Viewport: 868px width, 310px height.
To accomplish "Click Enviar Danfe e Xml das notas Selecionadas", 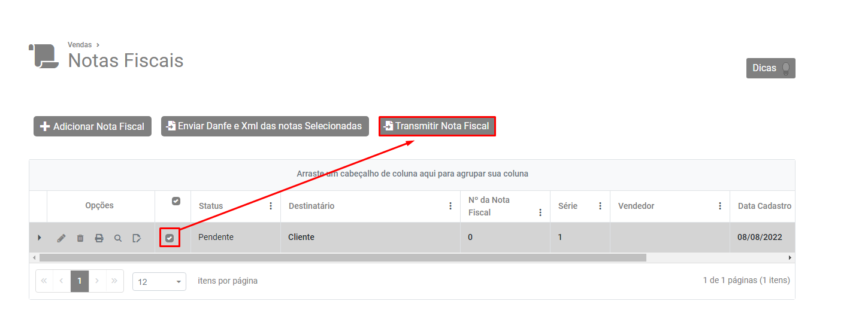I will tap(264, 126).
